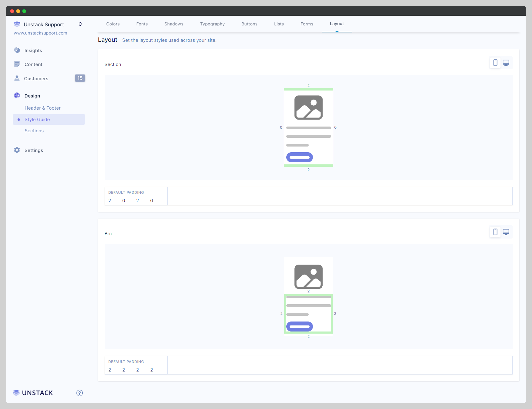
Task: Toggle Box preview to desktop view
Action: point(506,232)
